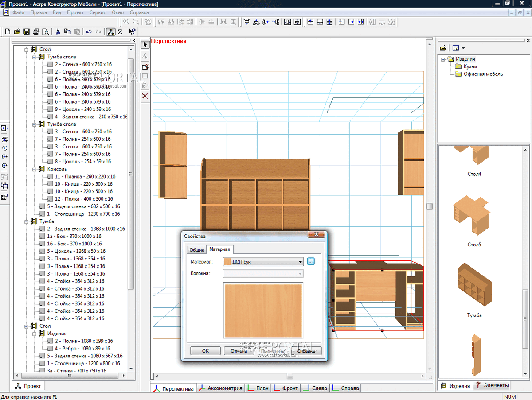Image resolution: width=532 pixels, height=400 pixels.
Task: Collapse the Тумба tree node
Action: (x=27, y=221)
